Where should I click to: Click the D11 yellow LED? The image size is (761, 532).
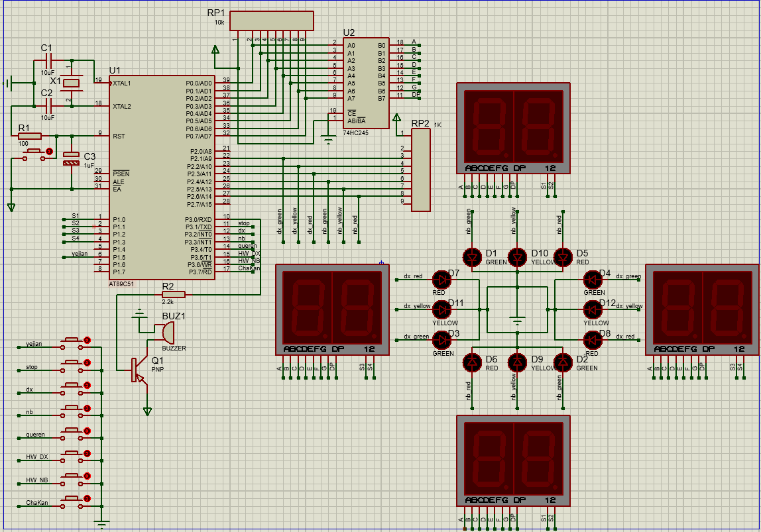click(441, 309)
